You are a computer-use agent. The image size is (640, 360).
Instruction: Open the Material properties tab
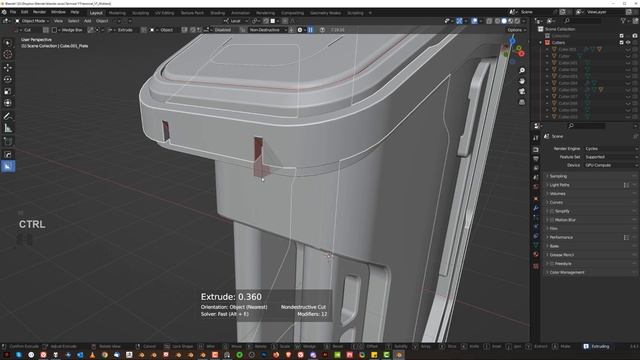point(536,255)
